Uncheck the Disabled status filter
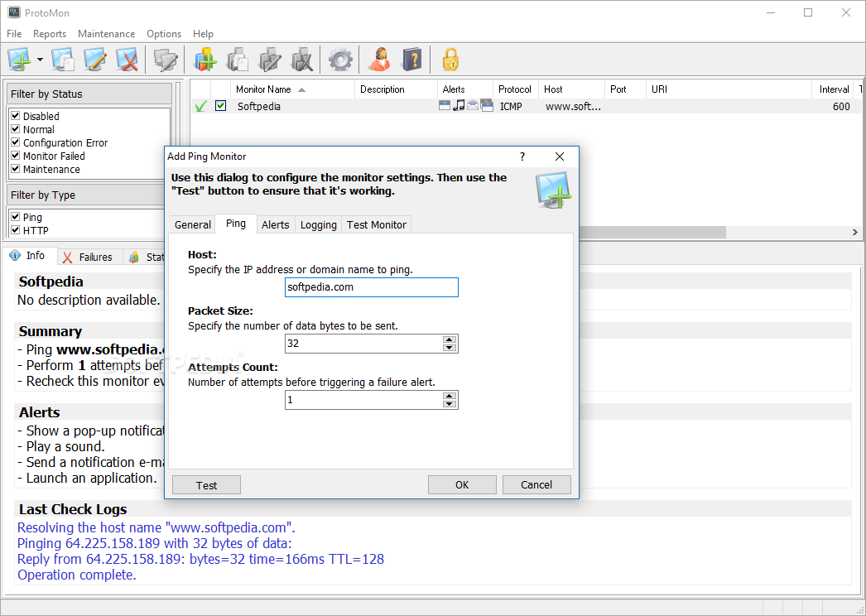Screen dimensions: 866x616 16,115
